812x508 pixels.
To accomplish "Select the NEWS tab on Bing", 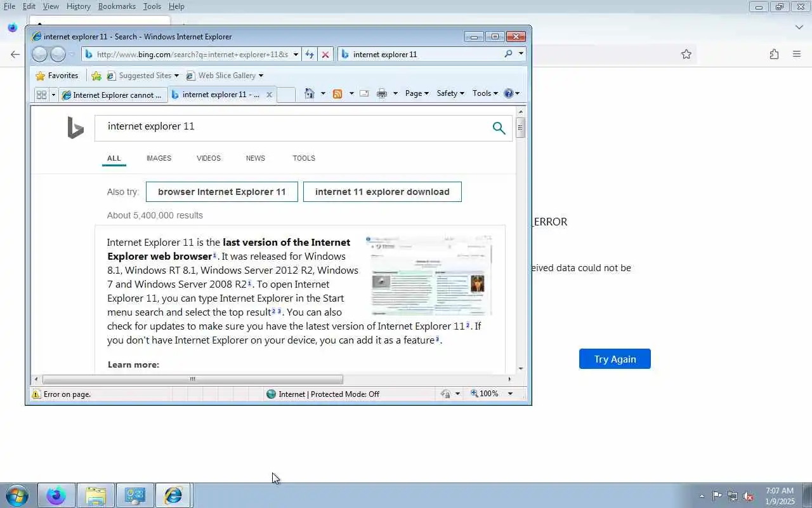I will pyautogui.click(x=256, y=158).
